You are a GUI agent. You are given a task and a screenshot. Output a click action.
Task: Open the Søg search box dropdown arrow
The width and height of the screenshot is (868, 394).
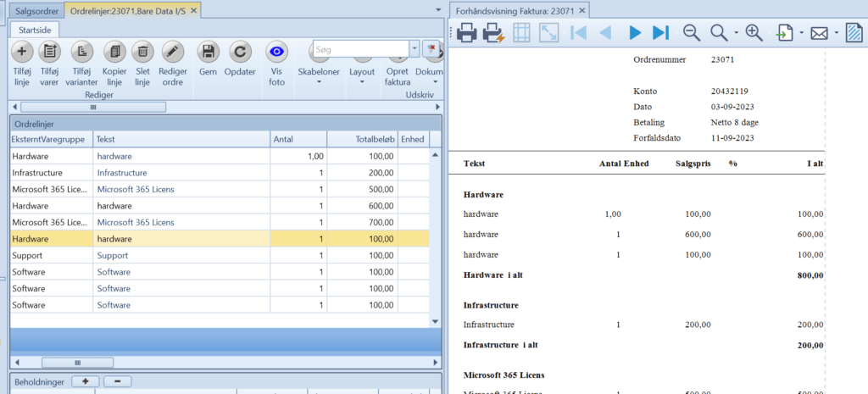(415, 49)
